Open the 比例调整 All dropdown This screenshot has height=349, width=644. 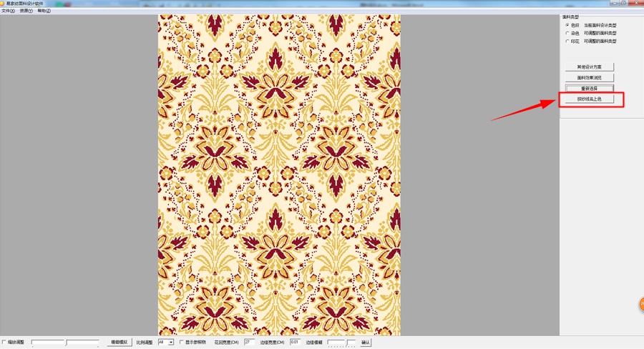166,342
